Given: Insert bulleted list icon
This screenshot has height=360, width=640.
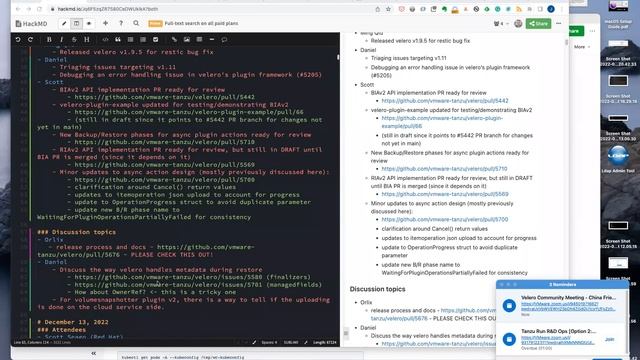Looking at the screenshot, I should tap(130, 40).
